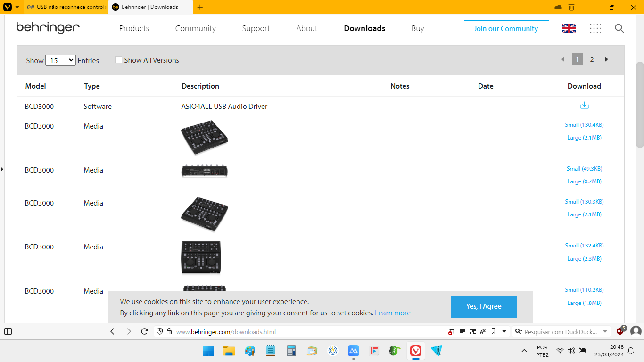Image resolution: width=644 pixels, height=362 pixels.
Task: Open the closed tabs trash icon
Action: point(571,7)
